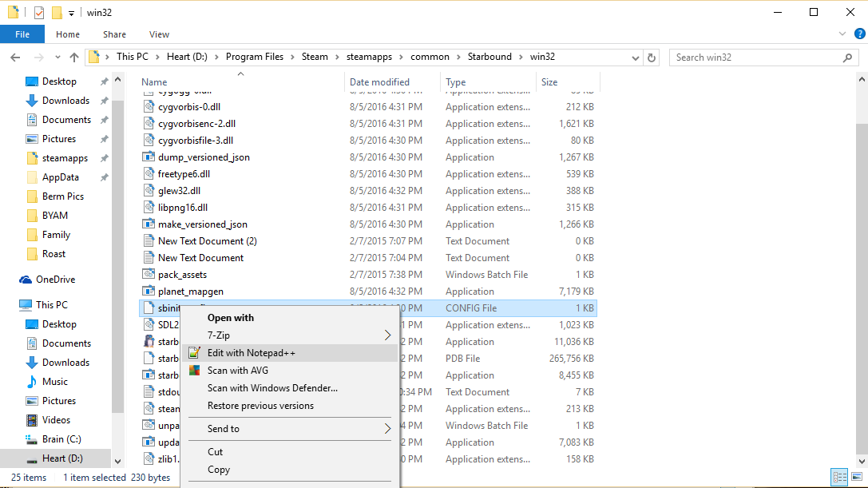The width and height of the screenshot is (868, 488).
Task: Select Desktop in Quick access
Action: 59,81
